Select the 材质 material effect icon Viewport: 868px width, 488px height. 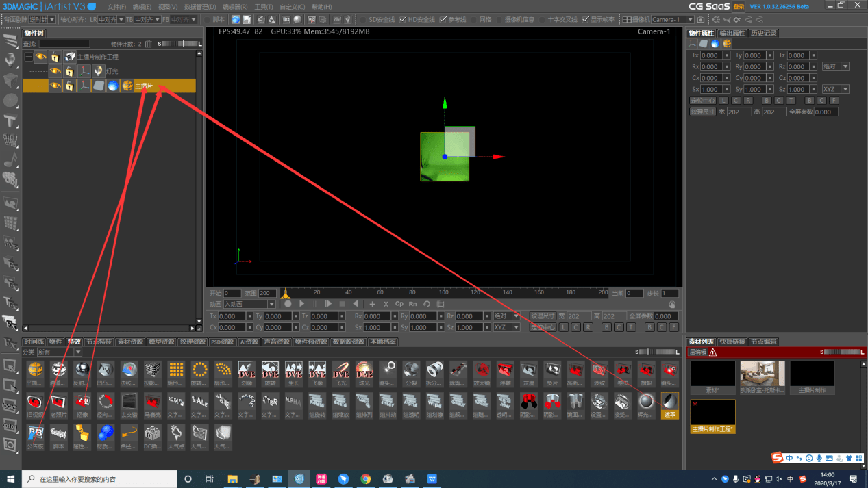click(x=105, y=433)
